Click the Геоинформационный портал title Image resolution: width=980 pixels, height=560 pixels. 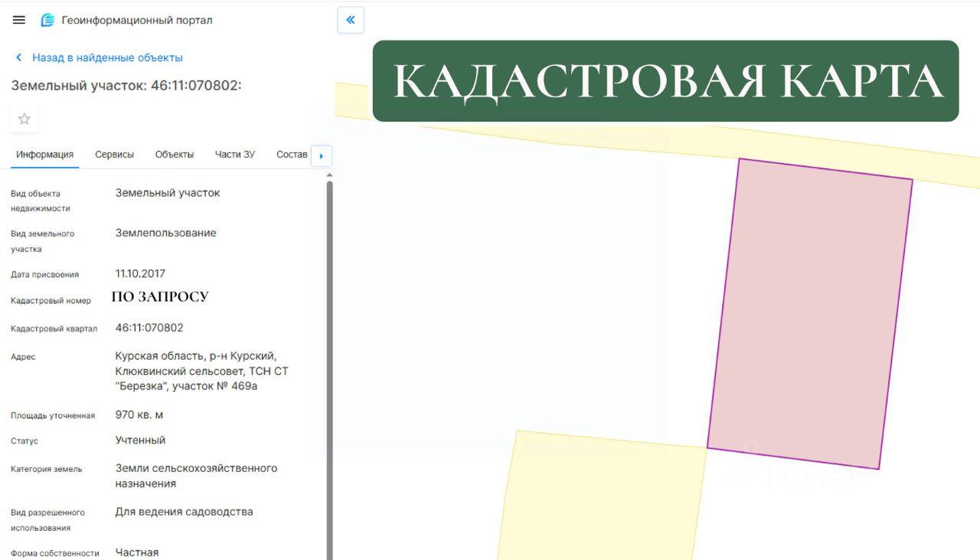[x=137, y=20]
